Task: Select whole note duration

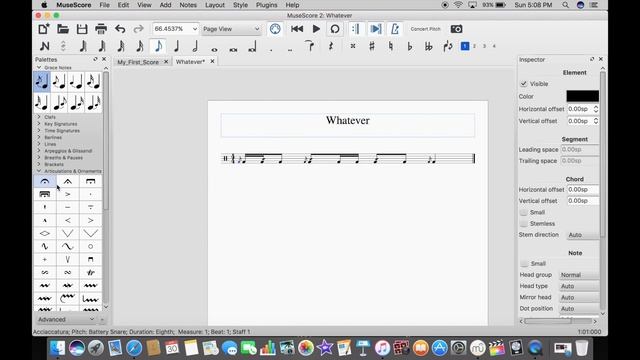Action: click(x=214, y=49)
